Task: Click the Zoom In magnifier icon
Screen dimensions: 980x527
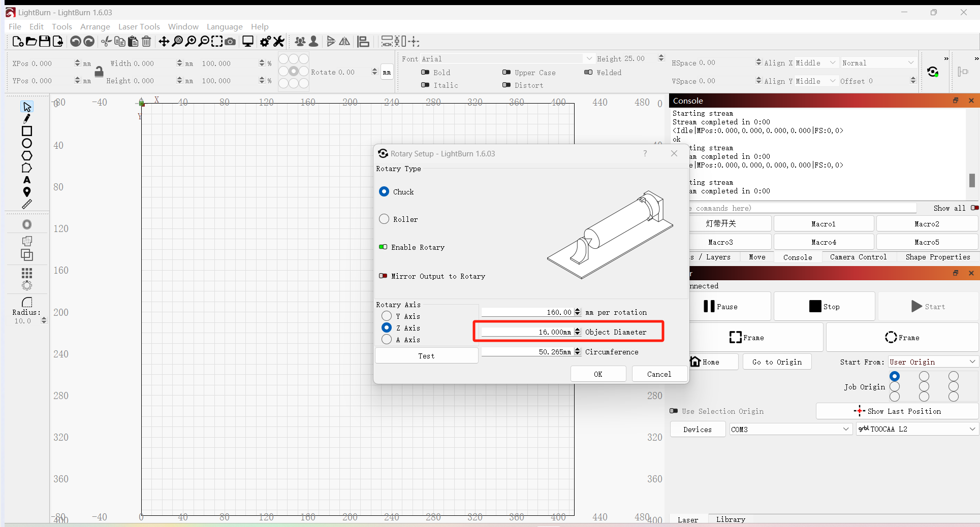Action: 191,42
